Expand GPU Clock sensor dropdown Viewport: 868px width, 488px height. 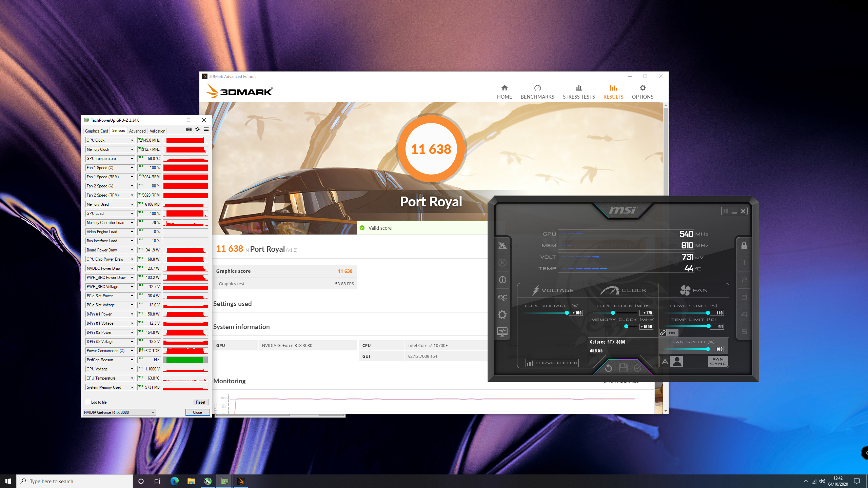(x=132, y=140)
